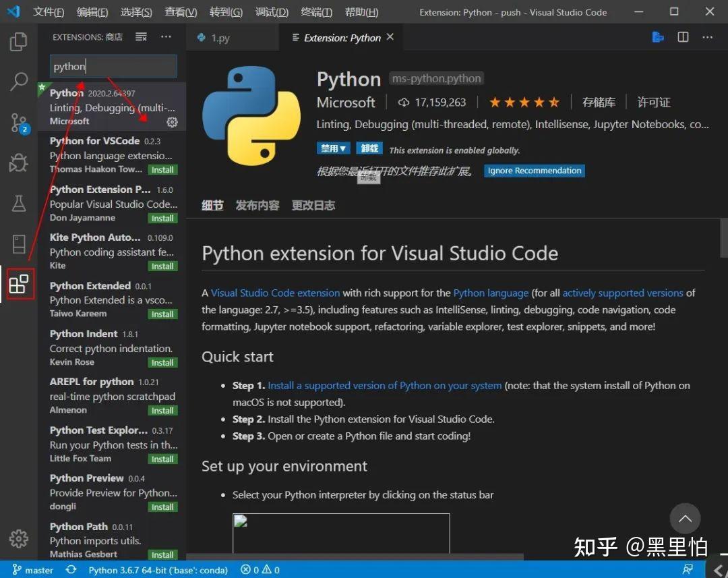Screen dimensions: 728x578
Task: Open the 终端(T) menu
Action: 317,11
